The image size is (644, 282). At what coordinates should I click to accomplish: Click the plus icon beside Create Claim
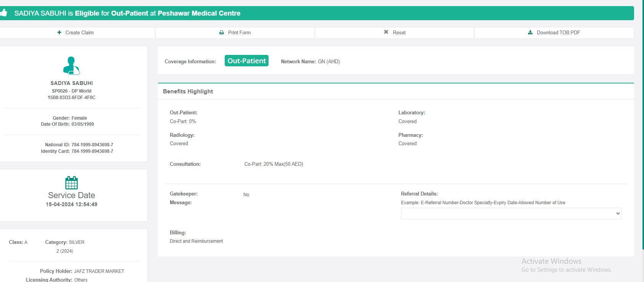click(x=59, y=32)
